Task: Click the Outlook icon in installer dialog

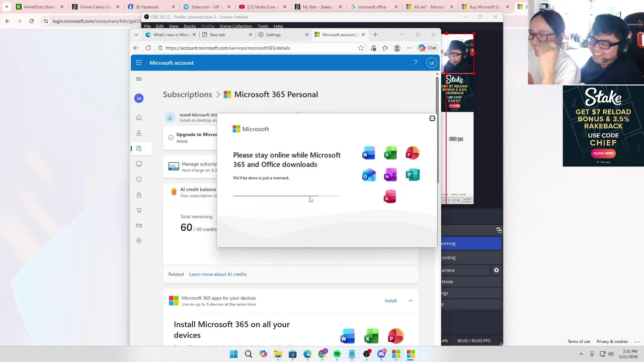Action: coord(368,175)
